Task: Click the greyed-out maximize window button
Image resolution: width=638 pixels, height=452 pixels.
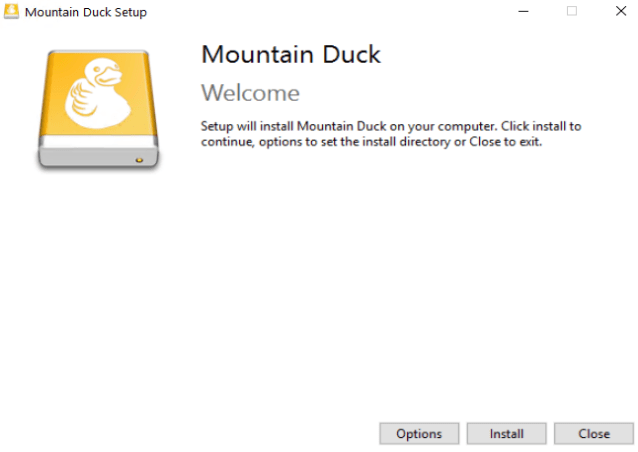Action: [x=572, y=12]
